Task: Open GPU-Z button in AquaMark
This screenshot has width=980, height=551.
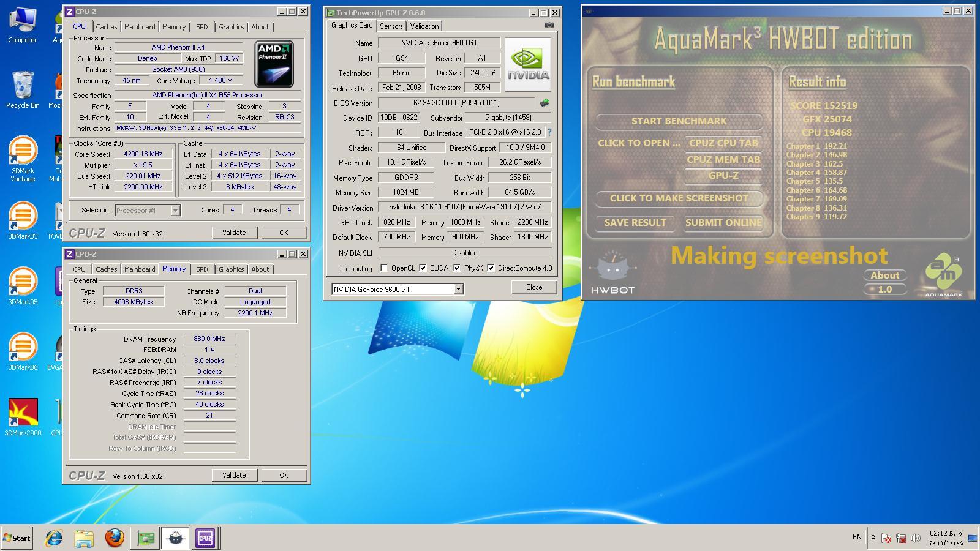Action: tap(723, 176)
